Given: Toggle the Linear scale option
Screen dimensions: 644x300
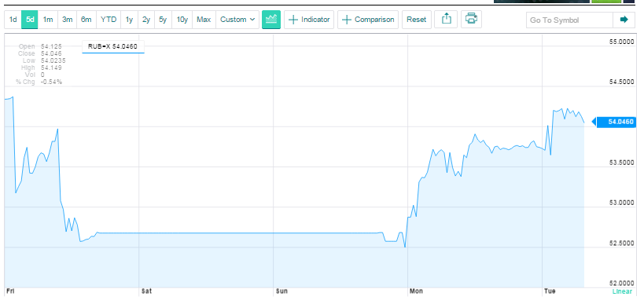Looking at the screenshot, I should pos(622,291).
